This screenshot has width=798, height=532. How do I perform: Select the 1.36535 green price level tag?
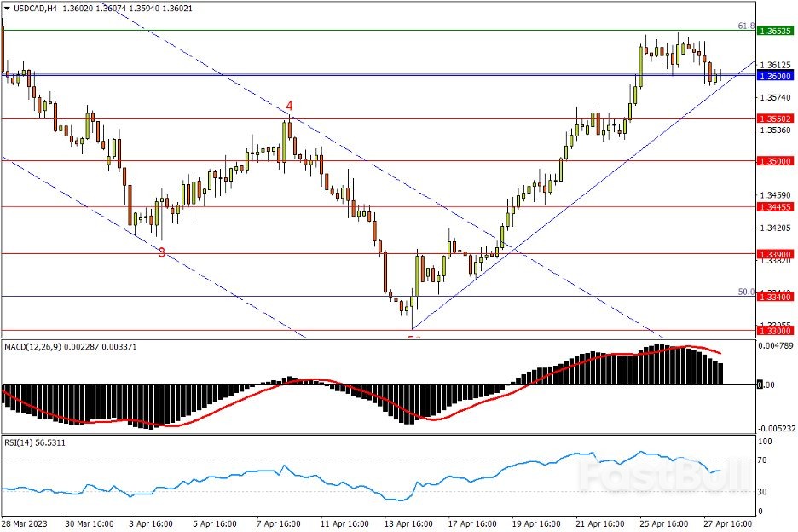pyautogui.click(x=774, y=30)
